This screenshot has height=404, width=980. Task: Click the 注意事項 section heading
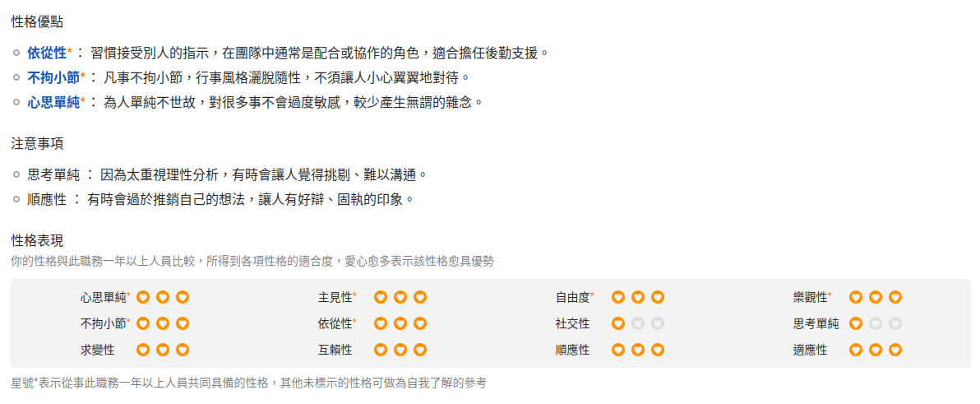(37, 143)
